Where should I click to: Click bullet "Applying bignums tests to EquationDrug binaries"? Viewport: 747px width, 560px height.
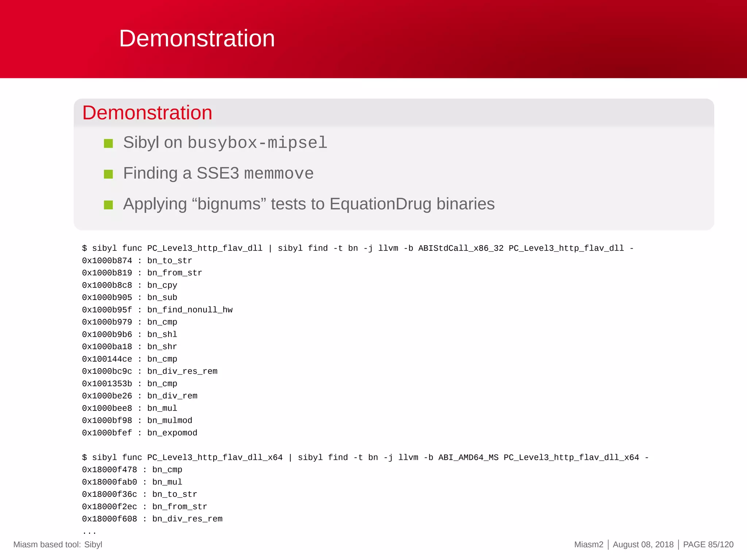309,204
